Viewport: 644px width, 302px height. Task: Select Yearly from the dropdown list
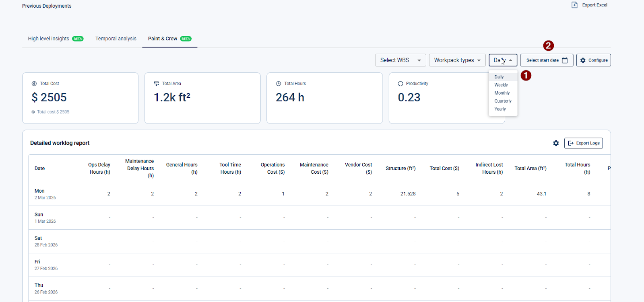(x=500, y=109)
